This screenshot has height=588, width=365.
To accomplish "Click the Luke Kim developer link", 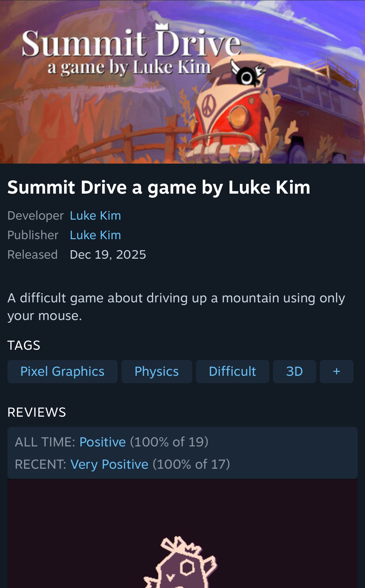I will pos(95,216).
